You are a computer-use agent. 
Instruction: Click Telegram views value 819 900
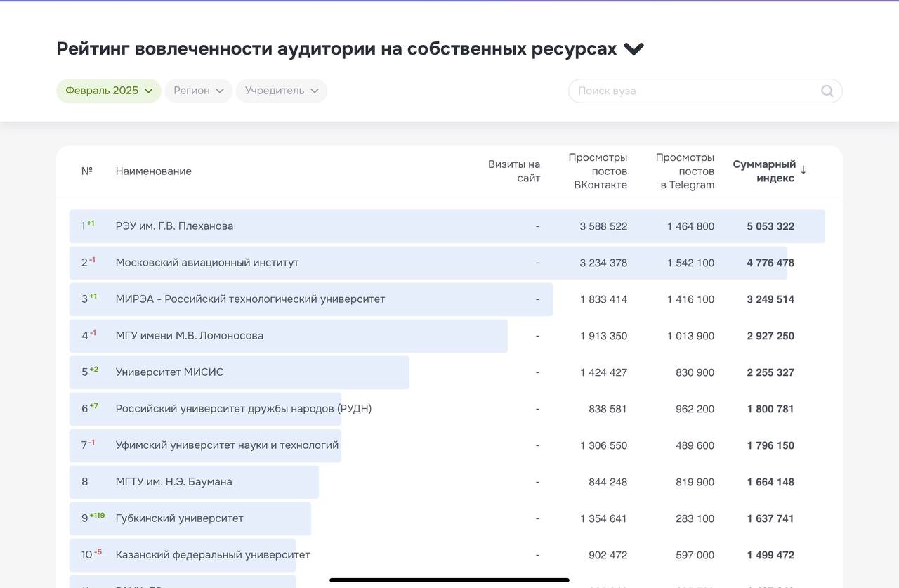[695, 482]
